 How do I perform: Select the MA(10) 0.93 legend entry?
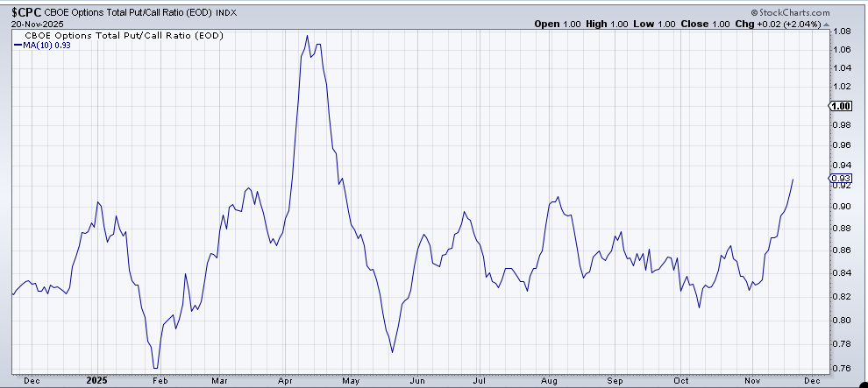(46, 46)
